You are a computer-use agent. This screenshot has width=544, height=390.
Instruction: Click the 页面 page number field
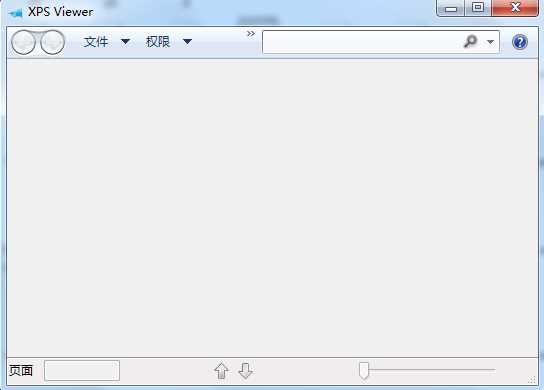point(82,371)
